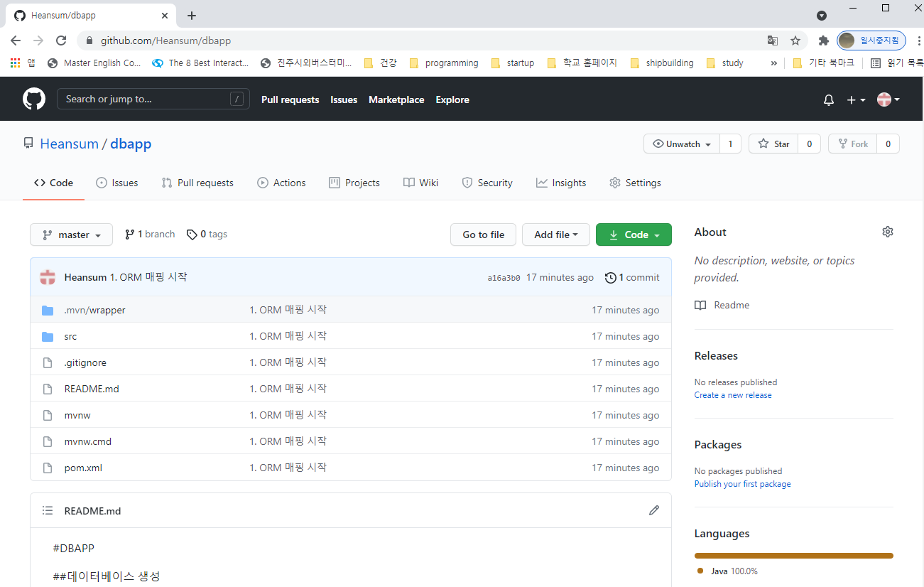
Task: Open Chrome apps grid shortcut
Action: coord(15,63)
